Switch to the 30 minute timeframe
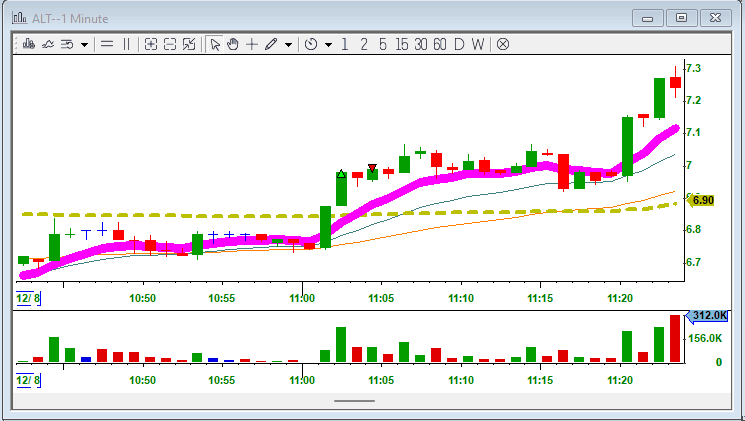The image size is (745, 421). [x=420, y=44]
